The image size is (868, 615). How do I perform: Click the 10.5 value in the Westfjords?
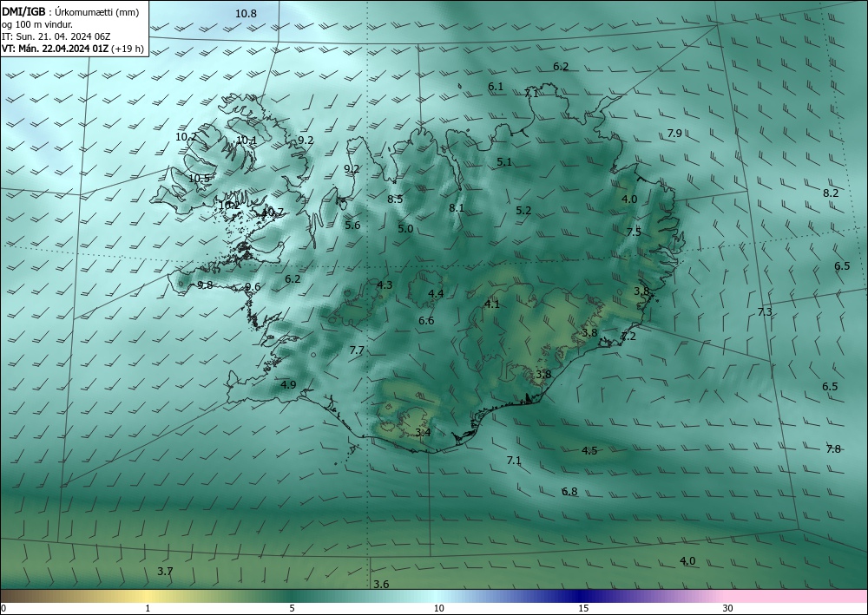click(200, 178)
